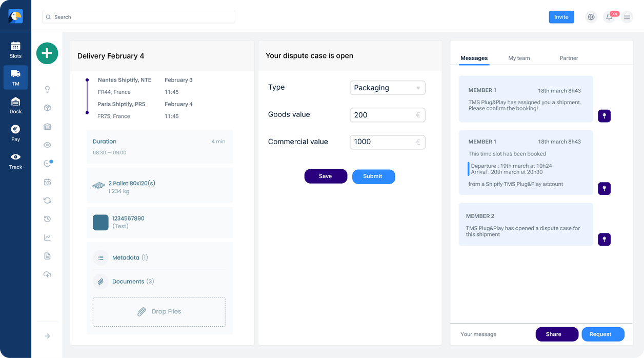This screenshot has width=644, height=358.
Task: Click the Search input field
Action: coord(138,17)
